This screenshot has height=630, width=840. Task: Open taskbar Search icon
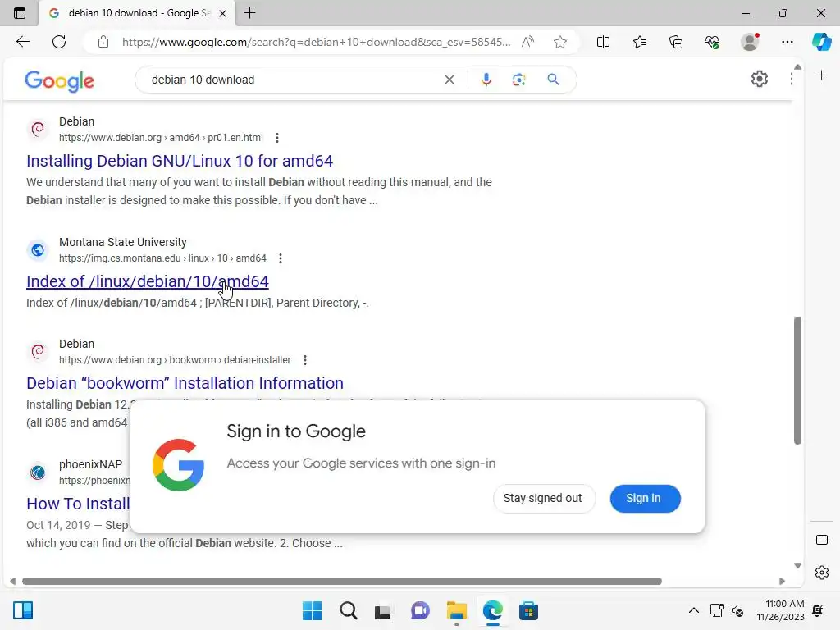348,610
